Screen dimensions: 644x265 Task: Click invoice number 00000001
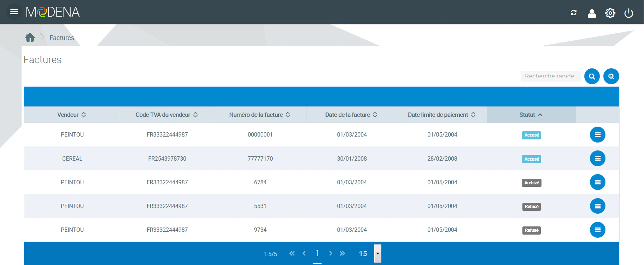[x=260, y=134]
